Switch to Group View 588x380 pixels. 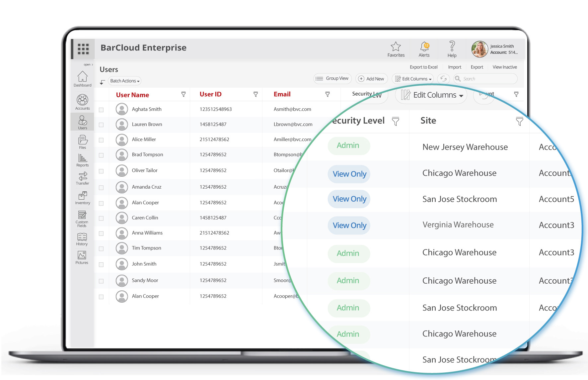coord(332,78)
